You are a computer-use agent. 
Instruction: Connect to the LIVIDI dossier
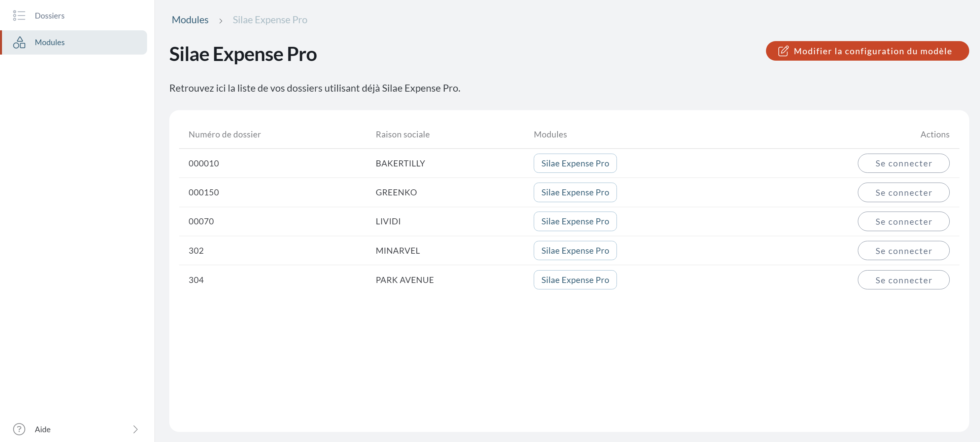(903, 222)
